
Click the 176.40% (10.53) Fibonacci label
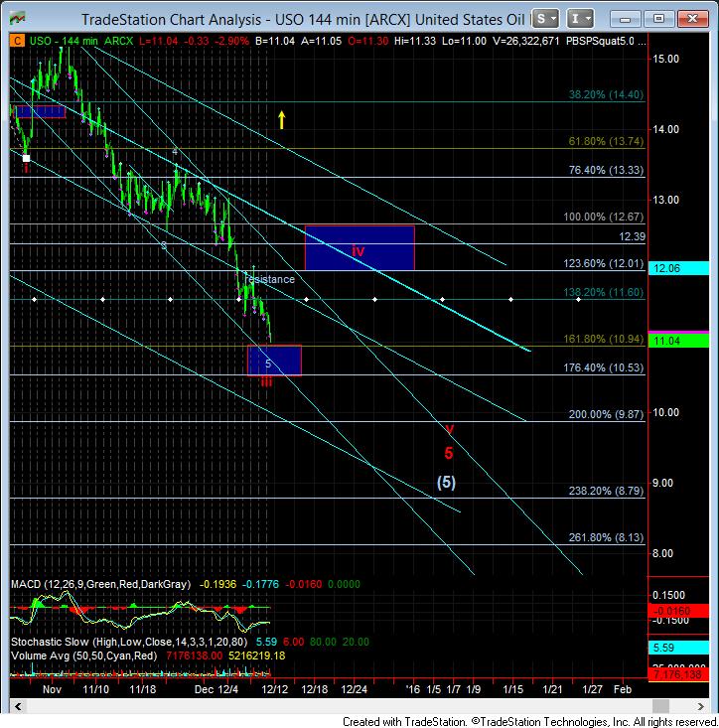coord(603,367)
